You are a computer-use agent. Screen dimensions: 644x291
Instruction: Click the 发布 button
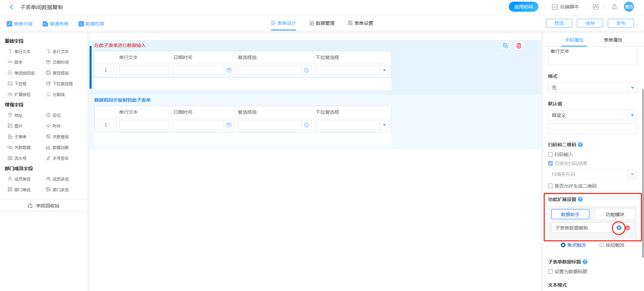pyautogui.click(x=621, y=23)
